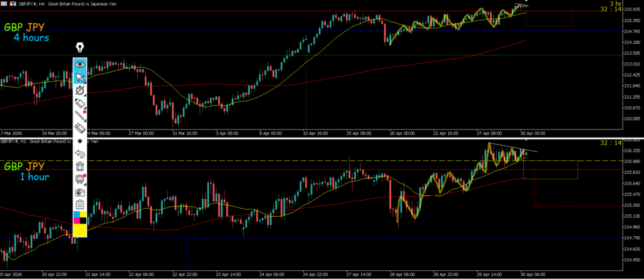Image resolution: width=644 pixels, height=279 pixels.
Task: Toggle the eye visibility button in the toolbar
Action: tap(80, 64)
